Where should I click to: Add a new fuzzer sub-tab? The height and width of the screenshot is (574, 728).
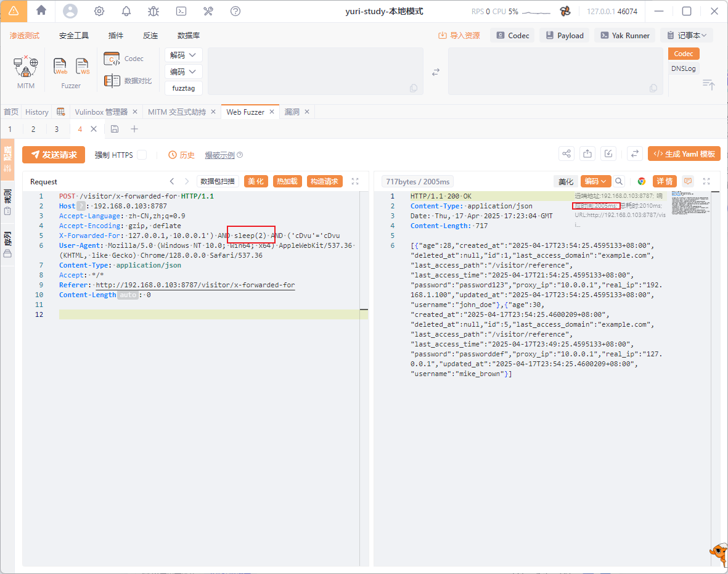134,129
